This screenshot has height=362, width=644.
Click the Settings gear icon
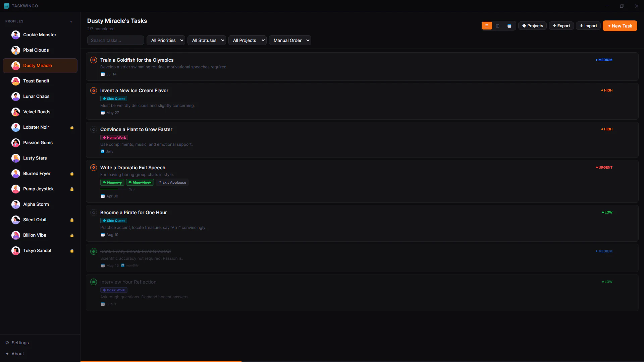(x=7, y=343)
